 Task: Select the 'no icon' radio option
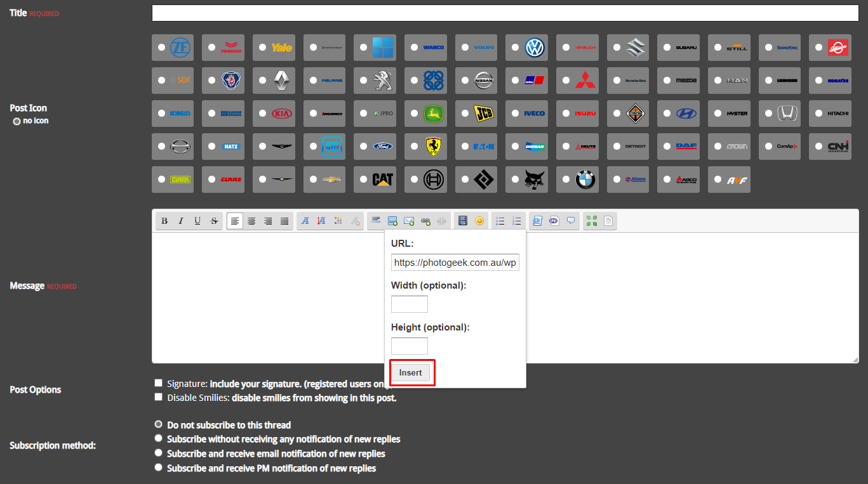pos(17,121)
